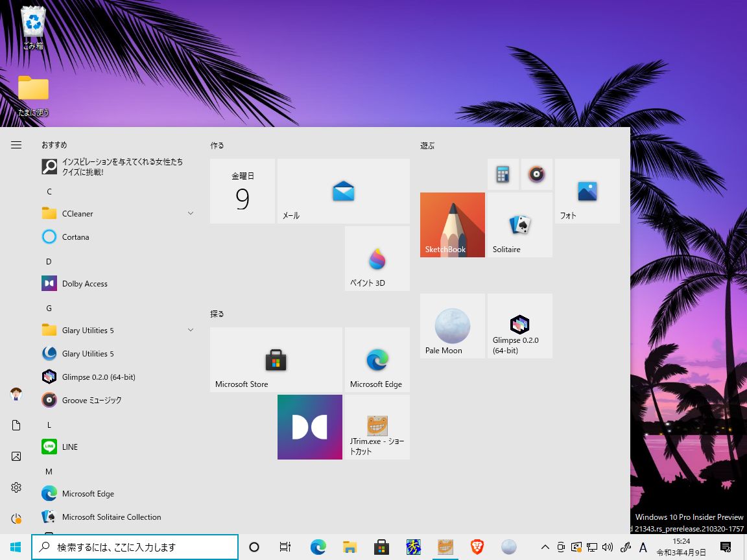Open Settings from the Start sidebar
Image resolution: width=747 pixels, height=560 pixels.
pos(16,487)
